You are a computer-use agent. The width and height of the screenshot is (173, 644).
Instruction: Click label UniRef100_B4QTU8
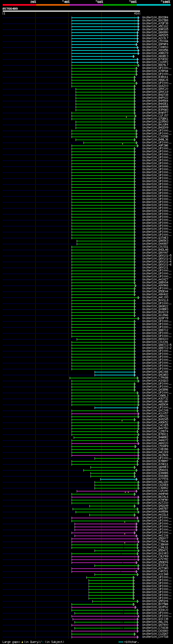coord(155,95)
